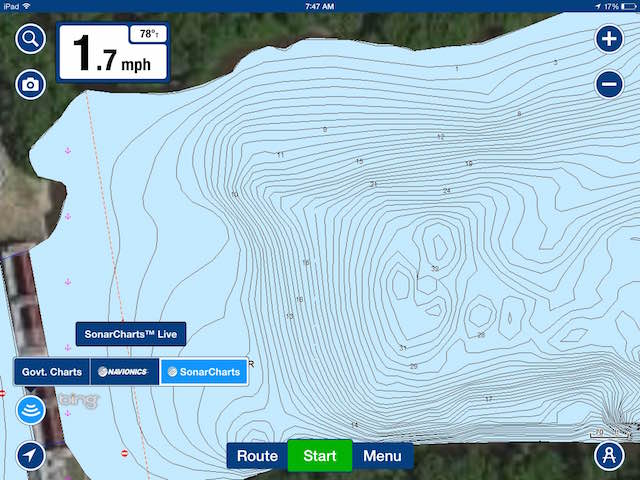
Task: Open the distance measuring compass tool
Action: coord(609,456)
